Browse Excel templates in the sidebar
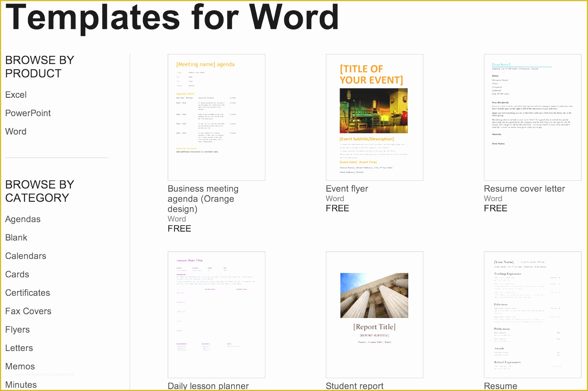 [16, 95]
